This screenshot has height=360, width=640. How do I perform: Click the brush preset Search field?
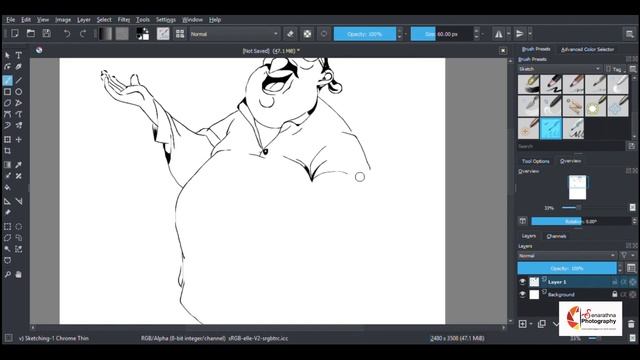[571, 146]
